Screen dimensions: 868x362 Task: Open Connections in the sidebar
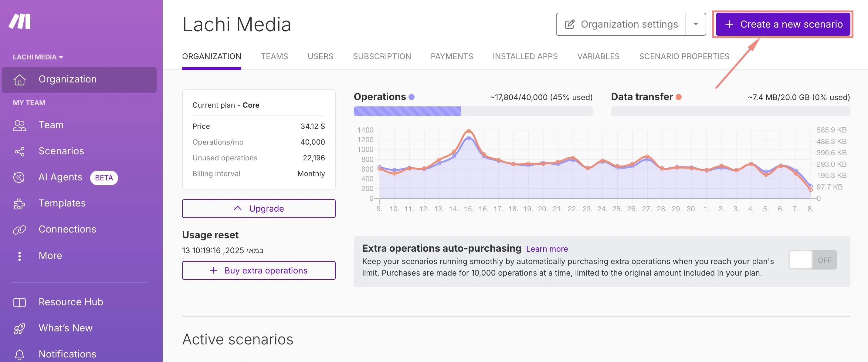click(79, 230)
